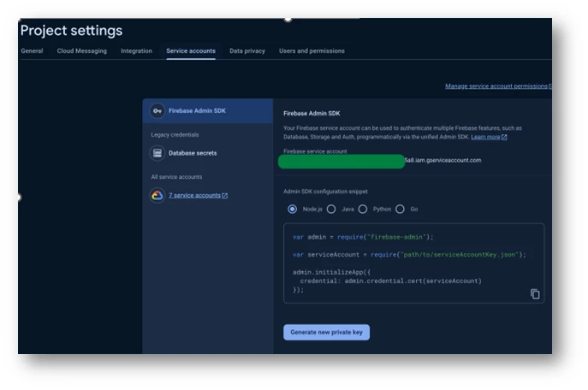Open Manage service account permissions link

496,86
